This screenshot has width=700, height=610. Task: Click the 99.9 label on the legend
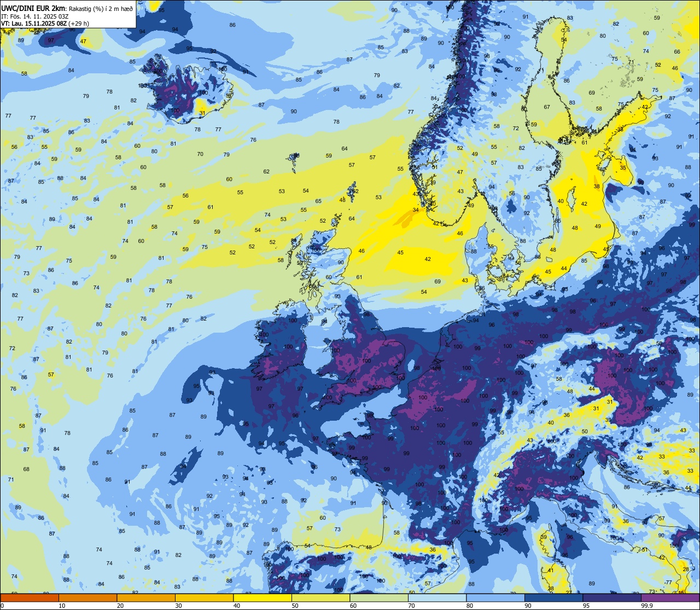point(647,606)
